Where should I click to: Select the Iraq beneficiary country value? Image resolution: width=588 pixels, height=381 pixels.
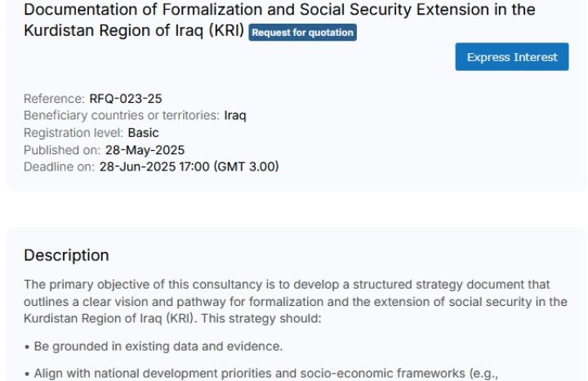pyautogui.click(x=235, y=115)
